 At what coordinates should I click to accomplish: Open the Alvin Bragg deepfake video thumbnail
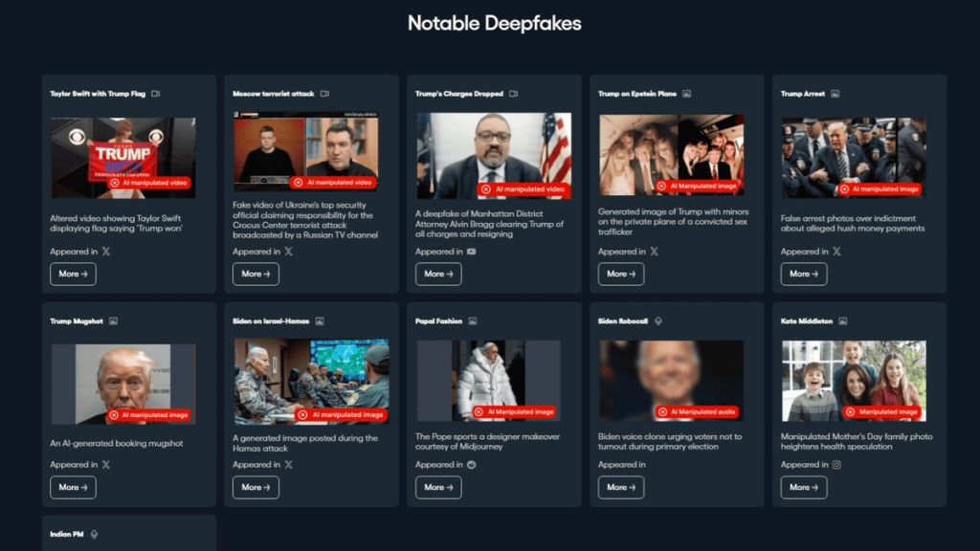coord(494,156)
